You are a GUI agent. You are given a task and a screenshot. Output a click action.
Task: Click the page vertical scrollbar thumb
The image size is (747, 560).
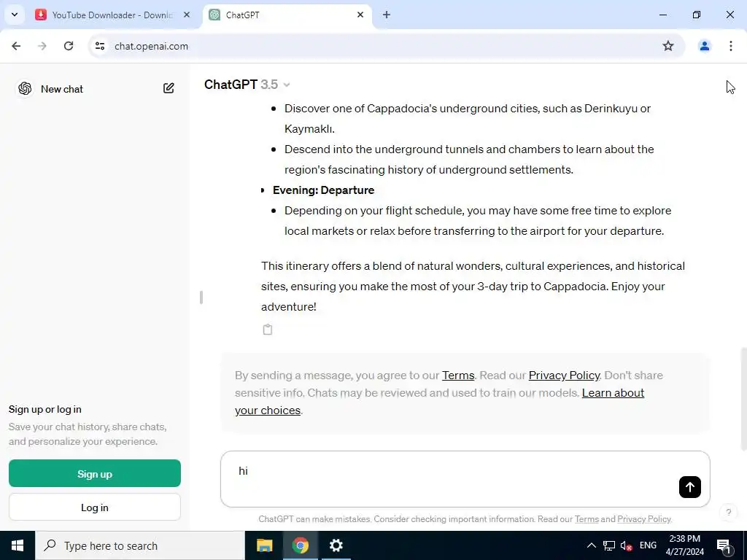[743, 399]
